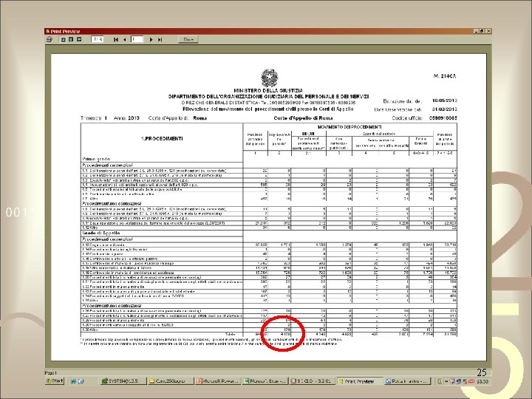Screen dimensions: 532x399
Task: Click 'MINISTERO DELLA GIUSTIZIA' heading
Action: click(268, 91)
